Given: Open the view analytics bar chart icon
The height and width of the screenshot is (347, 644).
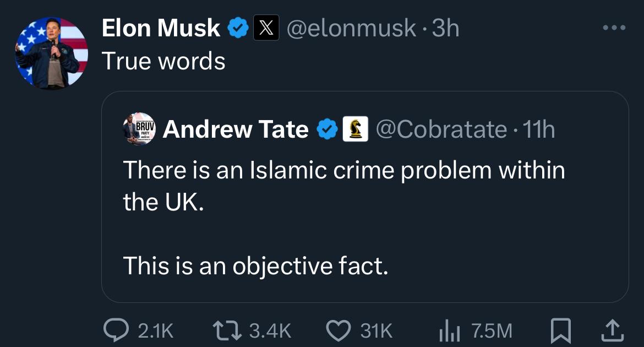Looking at the screenshot, I should click(449, 330).
